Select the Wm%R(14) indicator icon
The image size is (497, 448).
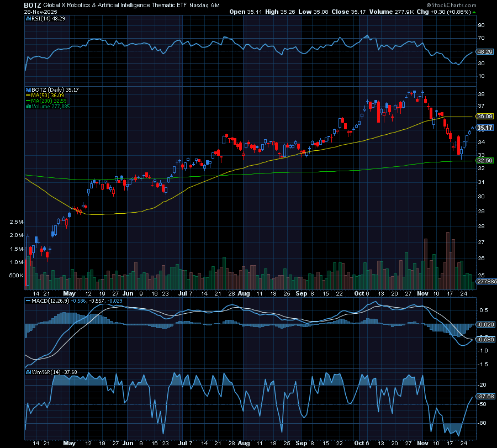[x=28, y=373]
